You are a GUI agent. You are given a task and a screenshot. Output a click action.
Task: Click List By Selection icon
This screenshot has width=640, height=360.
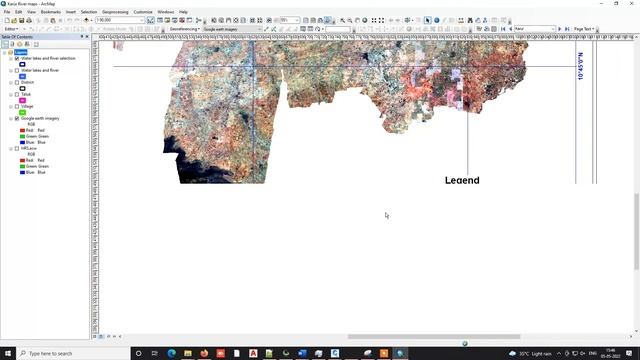point(27,44)
